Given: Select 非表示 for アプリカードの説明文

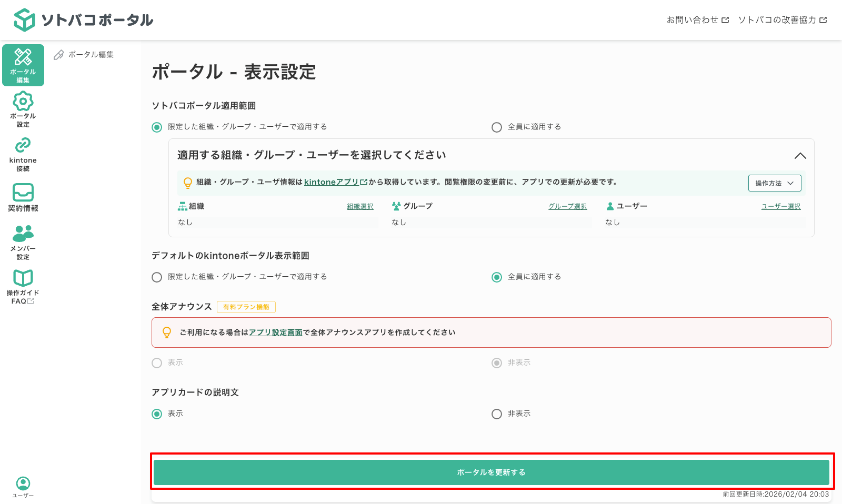Looking at the screenshot, I should pos(496,414).
